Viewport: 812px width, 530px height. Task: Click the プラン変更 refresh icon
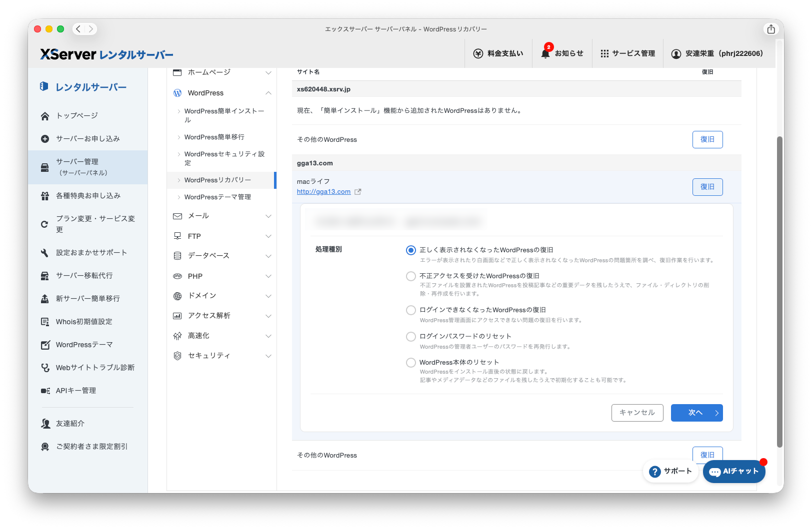[45, 224]
